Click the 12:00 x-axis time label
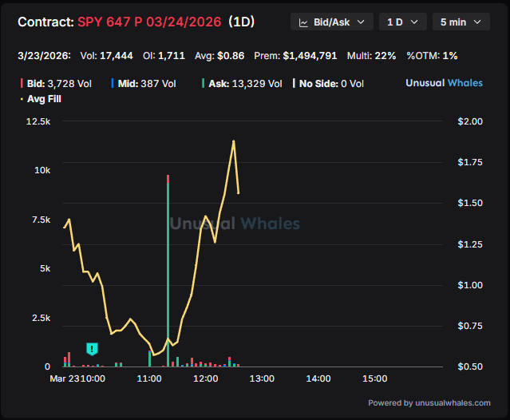 click(x=206, y=378)
